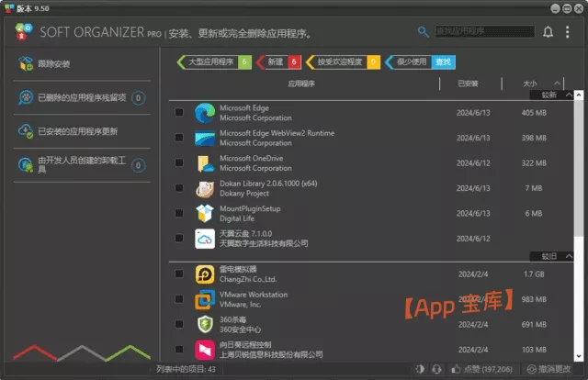
Task: Check the Microsoft Edge checkbox
Action: point(179,112)
